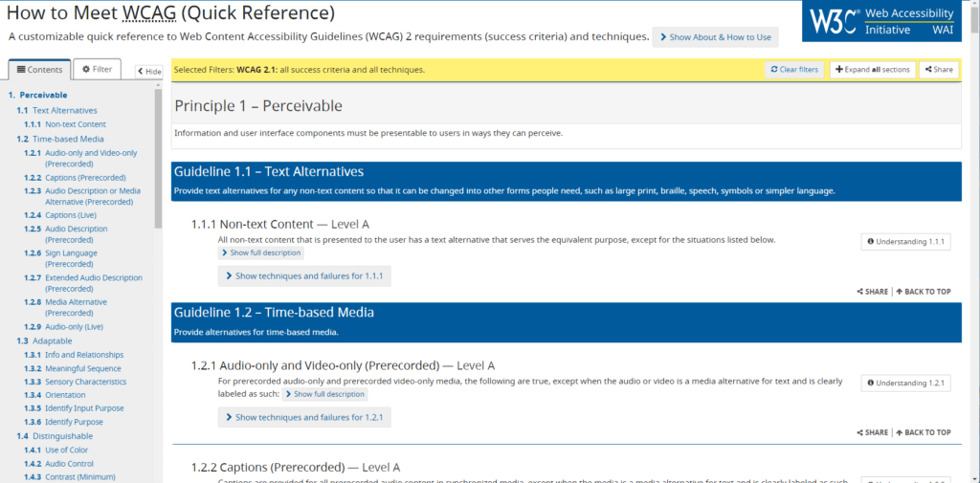
Task: Open the W3C Web Accessibility Initiative logo
Action: pyautogui.click(x=881, y=21)
